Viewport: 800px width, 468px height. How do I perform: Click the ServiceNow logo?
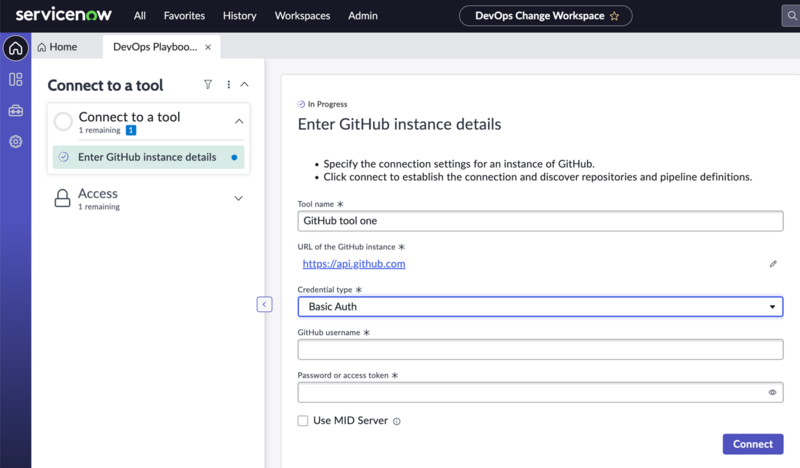click(x=63, y=15)
